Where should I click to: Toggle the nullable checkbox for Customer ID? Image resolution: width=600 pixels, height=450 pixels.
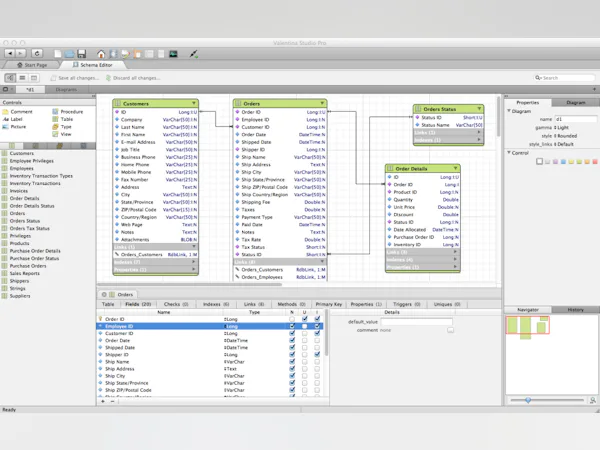pyautogui.click(x=292, y=333)
